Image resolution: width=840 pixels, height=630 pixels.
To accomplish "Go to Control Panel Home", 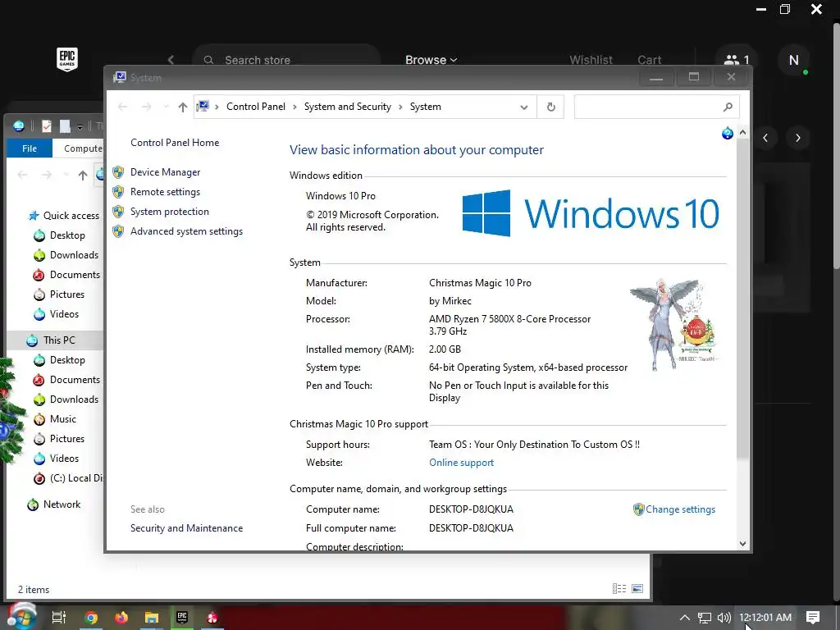I will (175, 143).
